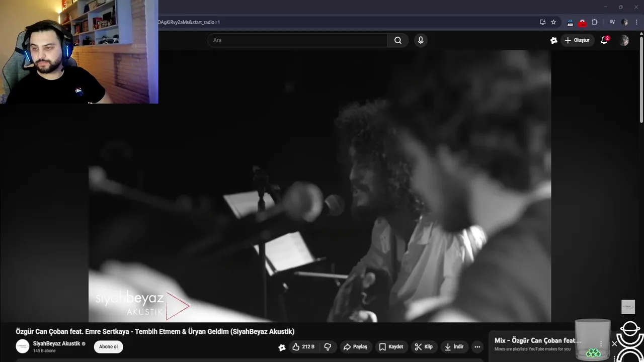Click the Paylaş share button

click(355, 347)
